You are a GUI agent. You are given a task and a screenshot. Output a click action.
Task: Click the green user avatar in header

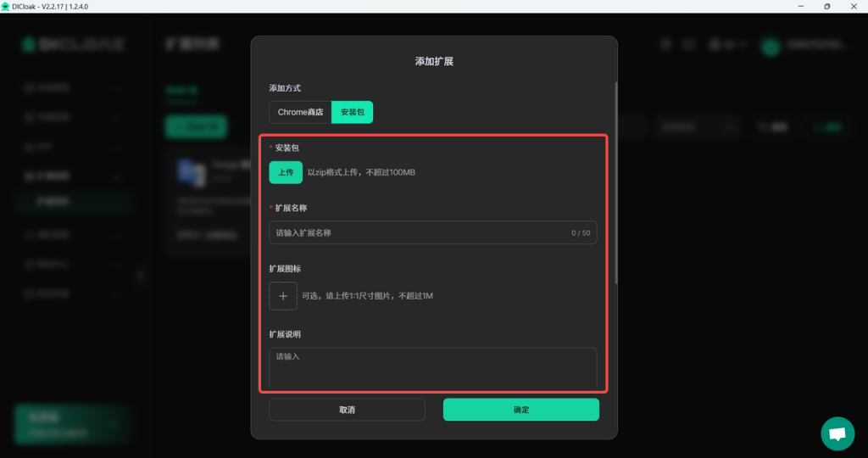tap(770, 45)
